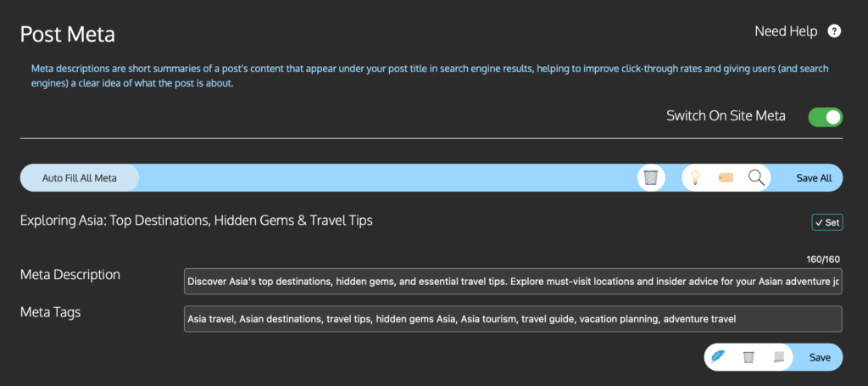Click into the Meta Description field
Screen dimensions: 868x386
pos(513,281)
